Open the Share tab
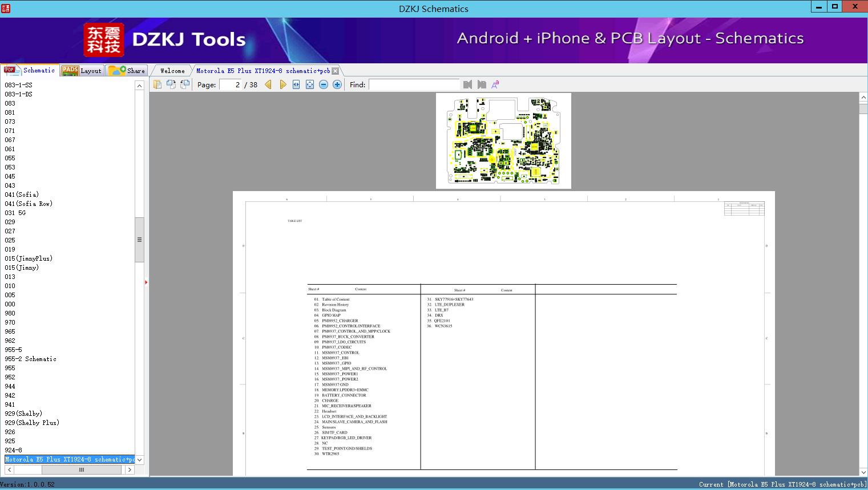Viewport: 868px width, 490px height. pyautogui.click(x=127, y=71)
